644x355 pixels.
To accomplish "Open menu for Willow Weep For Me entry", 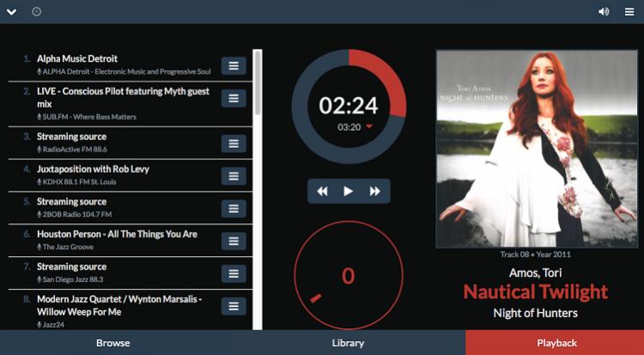I will (x=234, y=306).
